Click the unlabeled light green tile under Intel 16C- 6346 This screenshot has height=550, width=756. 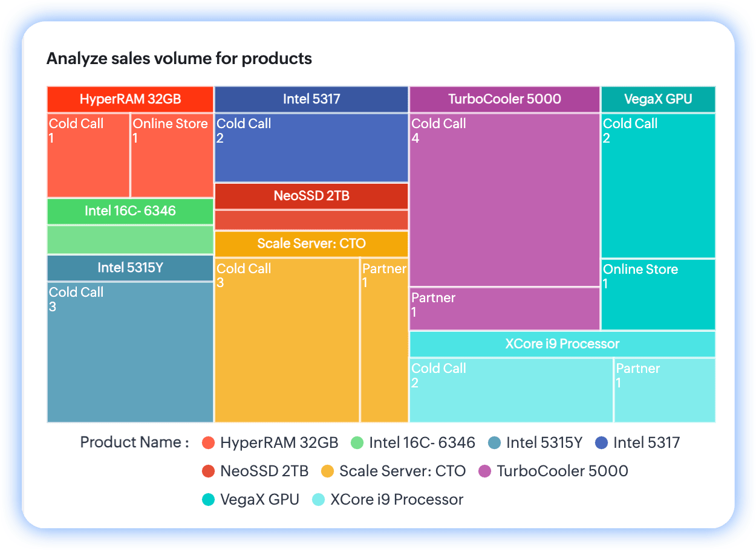tap(131, 240)
